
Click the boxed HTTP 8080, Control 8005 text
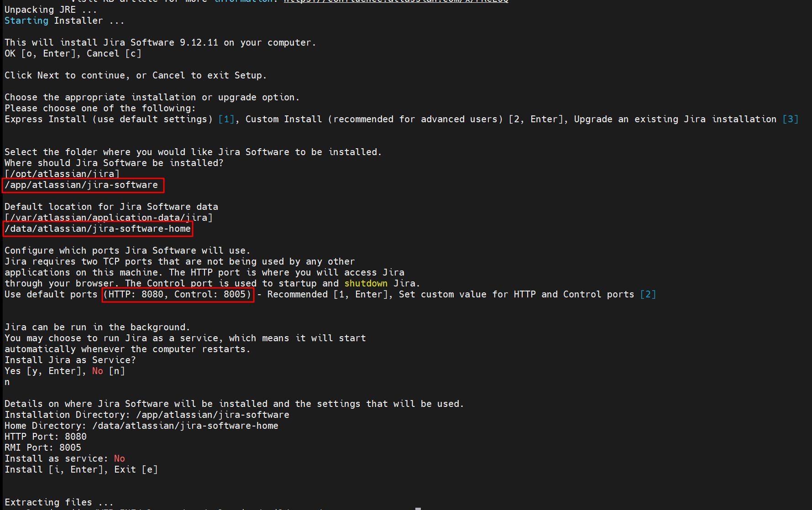178,295
